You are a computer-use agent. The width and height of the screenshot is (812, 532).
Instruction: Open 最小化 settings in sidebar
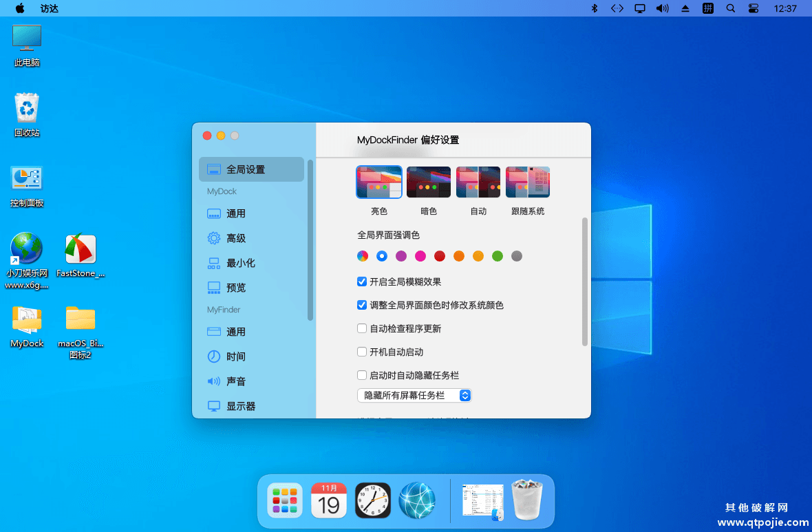[251, 263]
